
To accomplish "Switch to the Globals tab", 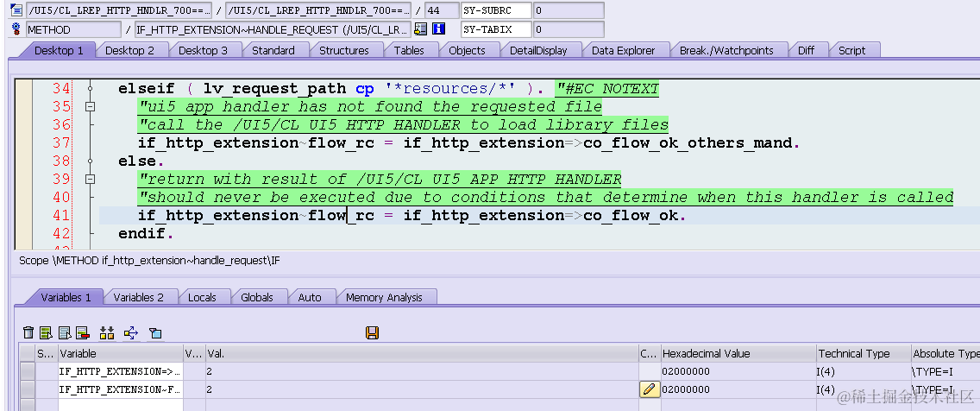I will coord(257,298).
